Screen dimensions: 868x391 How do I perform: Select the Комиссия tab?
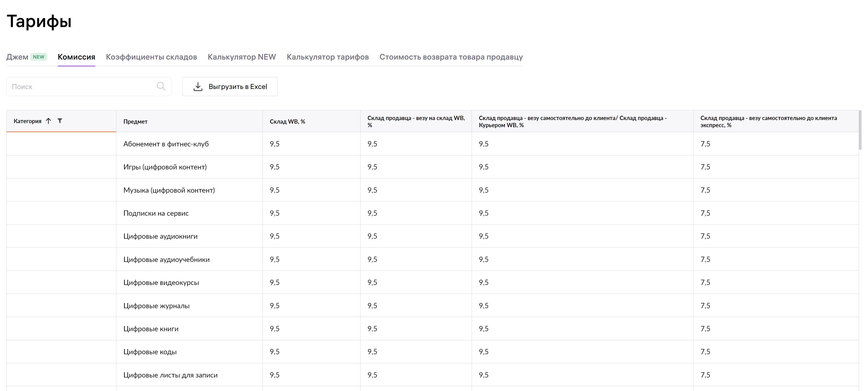(x=76, y=57)
